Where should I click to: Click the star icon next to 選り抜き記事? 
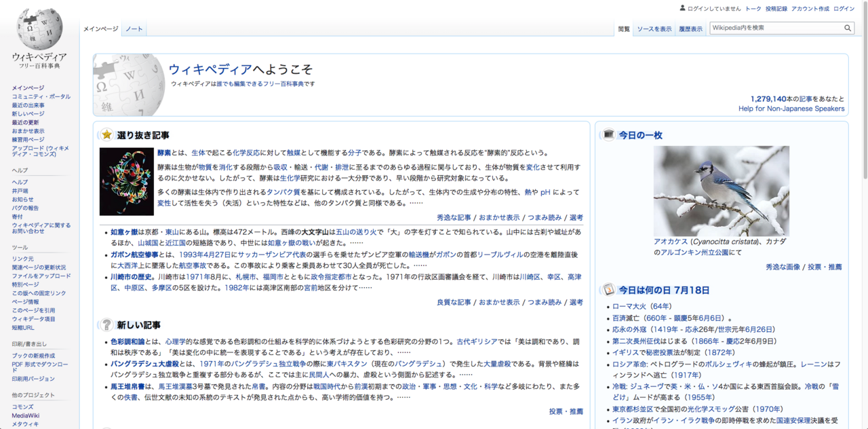(x=106, y=134)
